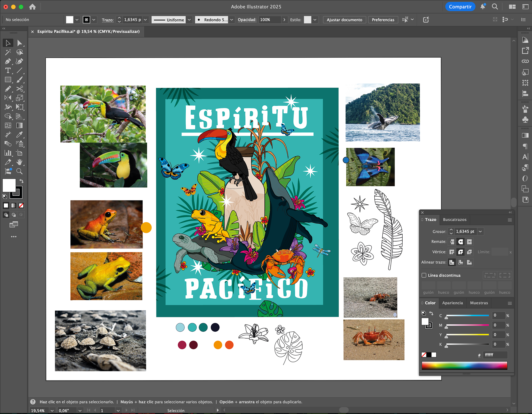Select the Scissors tool
Image resolution: width=532 pixels, height=414 pixels.
tap(19, 89)
